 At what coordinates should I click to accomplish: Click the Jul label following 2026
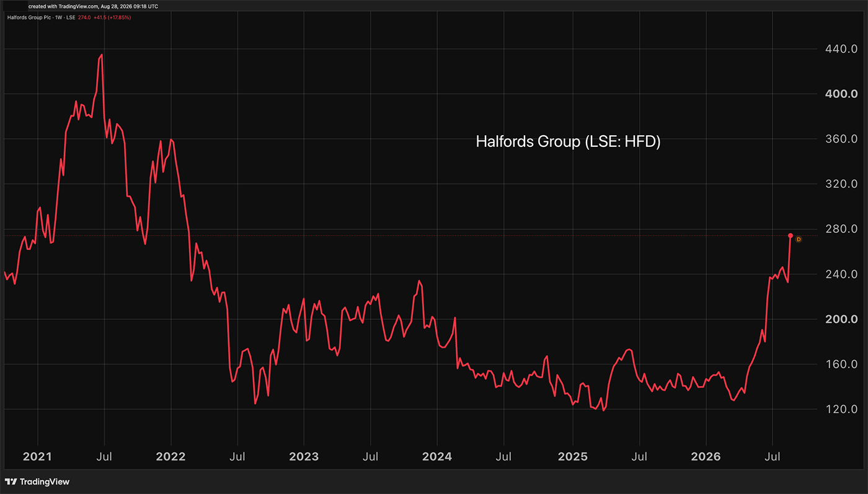point(772,457)
